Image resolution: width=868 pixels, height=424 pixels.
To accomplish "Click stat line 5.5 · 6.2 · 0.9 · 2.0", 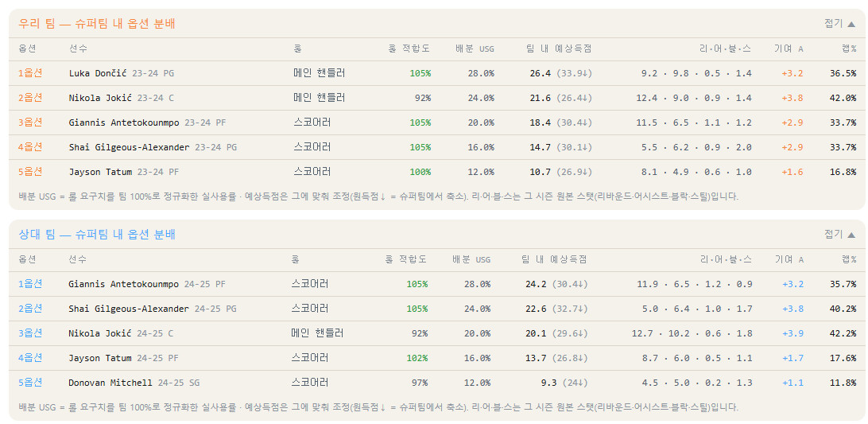I will (696, 147).
